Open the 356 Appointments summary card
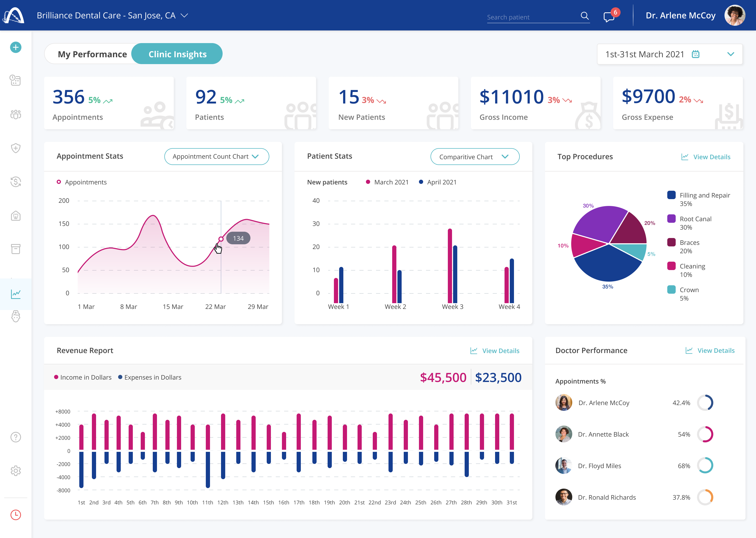The image size is (756, 538). pyautogui.click(x=109, y=103)
